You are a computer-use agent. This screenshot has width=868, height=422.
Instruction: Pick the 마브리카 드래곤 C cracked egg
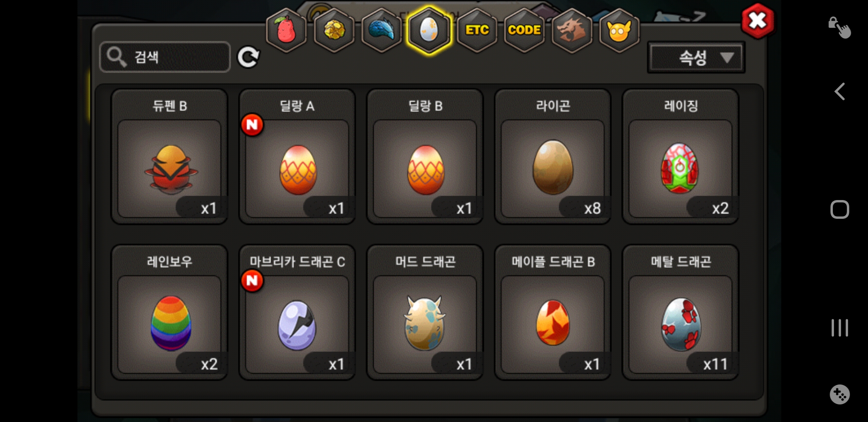coord(297,313)
